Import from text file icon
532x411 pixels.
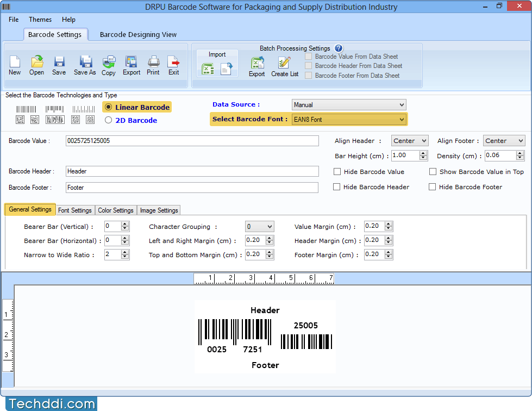tap(226, 69)
